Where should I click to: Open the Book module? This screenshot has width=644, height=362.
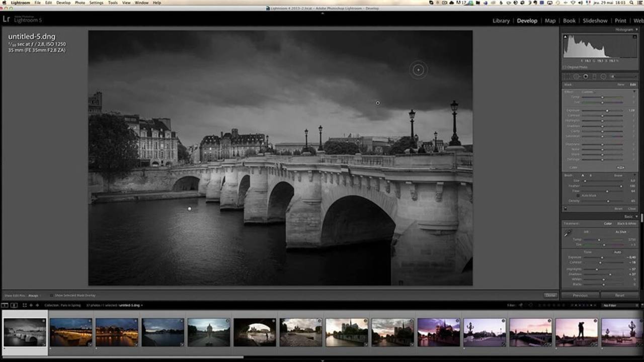[x=569, y=21]
